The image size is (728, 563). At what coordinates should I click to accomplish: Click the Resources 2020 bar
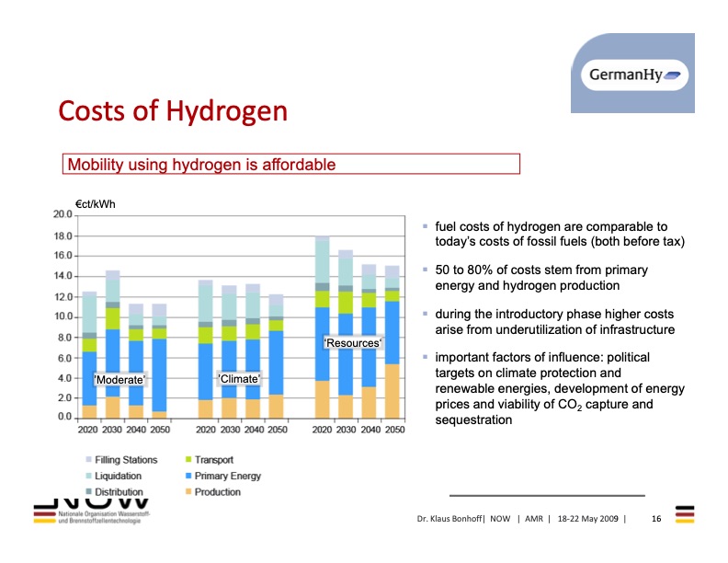pyautogui.click(x=323, y=327)
